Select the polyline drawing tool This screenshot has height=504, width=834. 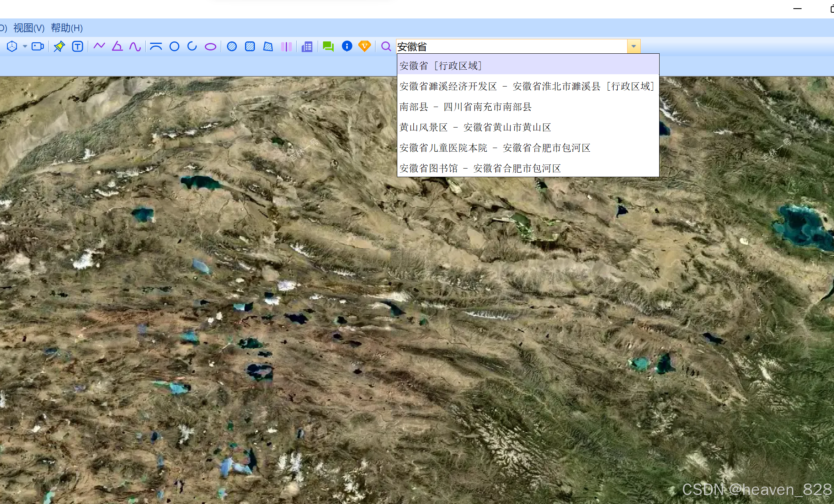coord(99,46)
